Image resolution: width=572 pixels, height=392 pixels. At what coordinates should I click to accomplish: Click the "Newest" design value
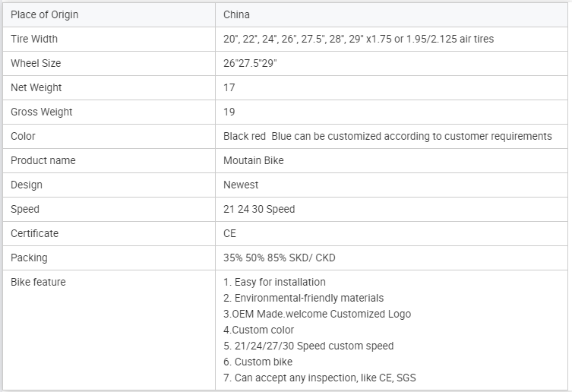coord(241,185)
